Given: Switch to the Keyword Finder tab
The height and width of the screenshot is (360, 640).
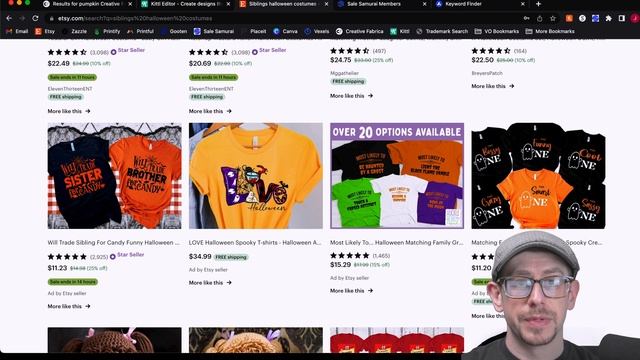Looking at the screenshot, I should [x=480, y=4].
